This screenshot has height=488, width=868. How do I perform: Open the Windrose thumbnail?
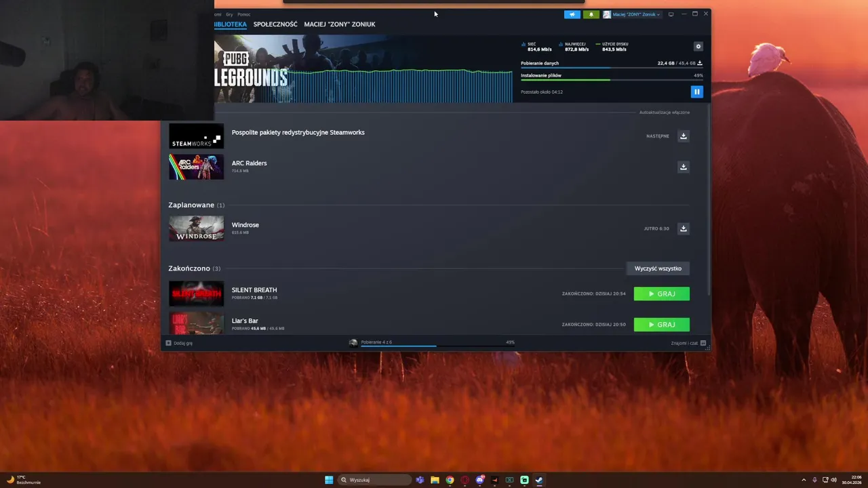click(x=196, y=228)
